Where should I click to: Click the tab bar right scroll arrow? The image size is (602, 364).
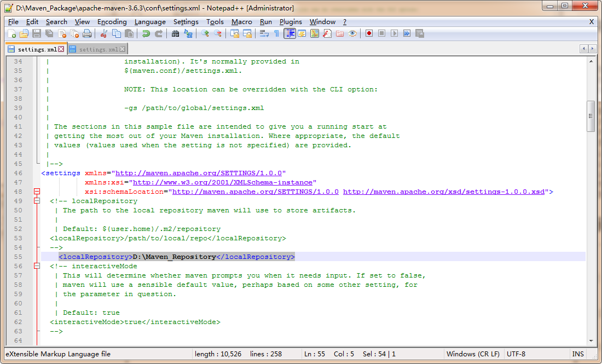(x=592, y=49)
